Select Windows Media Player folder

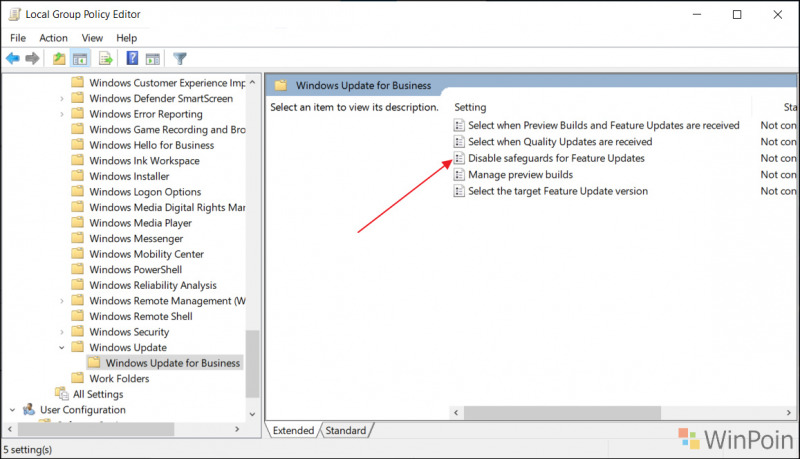(x=140, y=223)
